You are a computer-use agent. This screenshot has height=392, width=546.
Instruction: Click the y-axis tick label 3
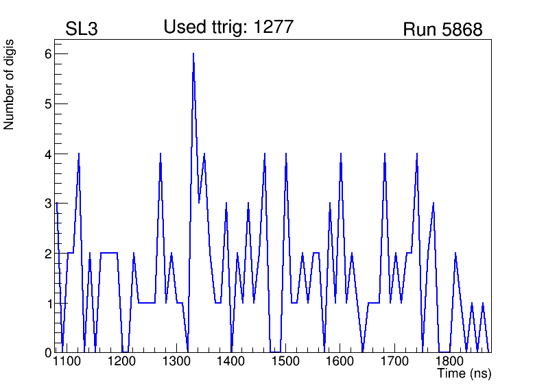coord(47,204)
